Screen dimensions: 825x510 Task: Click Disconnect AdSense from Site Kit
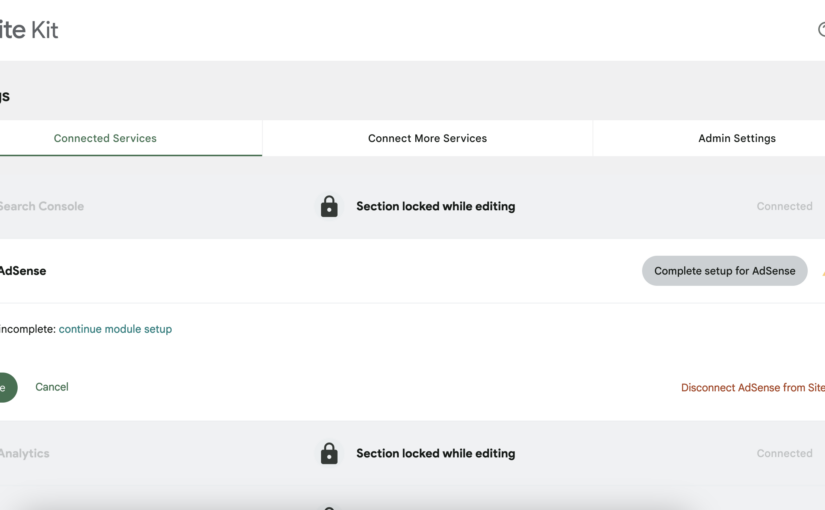coord(752,388)
